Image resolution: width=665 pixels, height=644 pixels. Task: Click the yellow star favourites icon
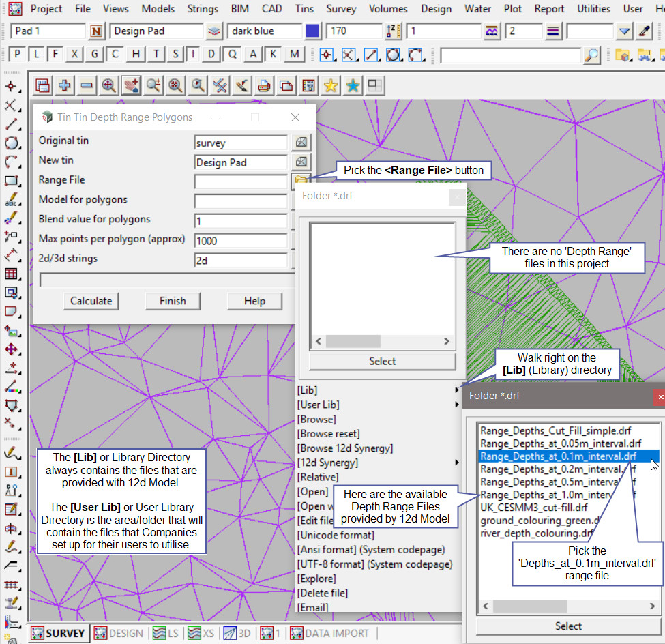point(330,85)
